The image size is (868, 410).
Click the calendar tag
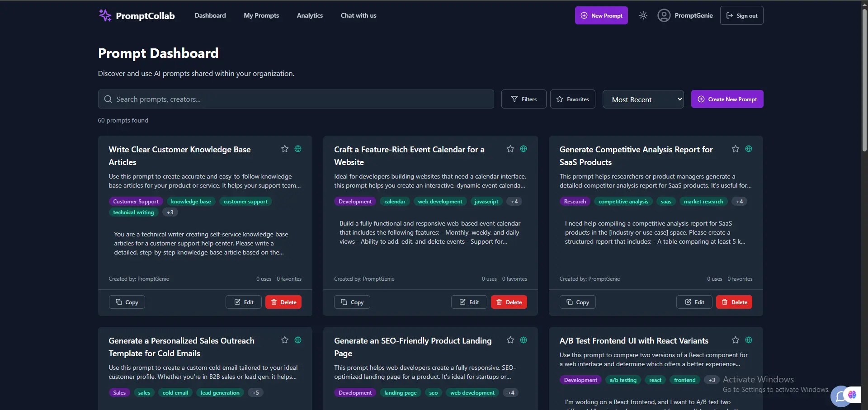pos(395,202)
